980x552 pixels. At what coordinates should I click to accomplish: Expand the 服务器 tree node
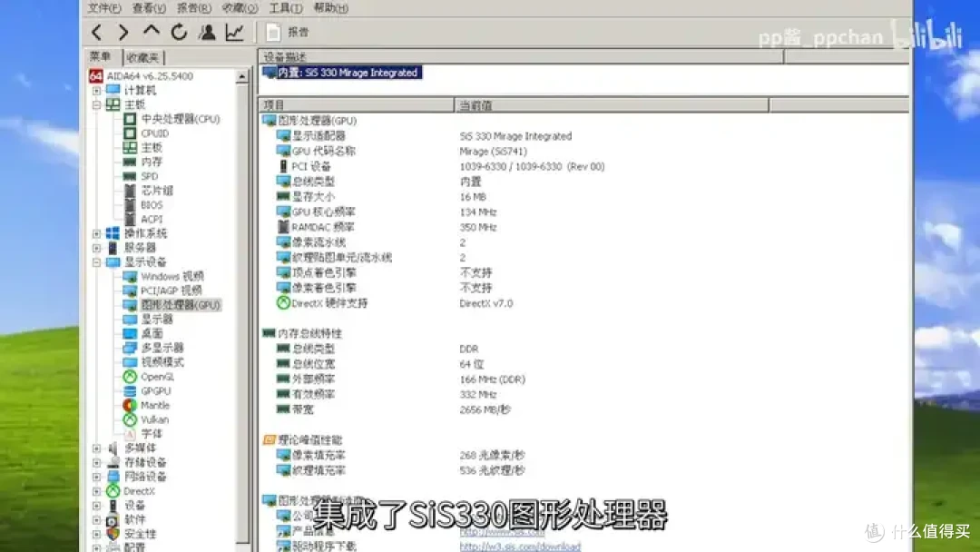coord(96,248)
